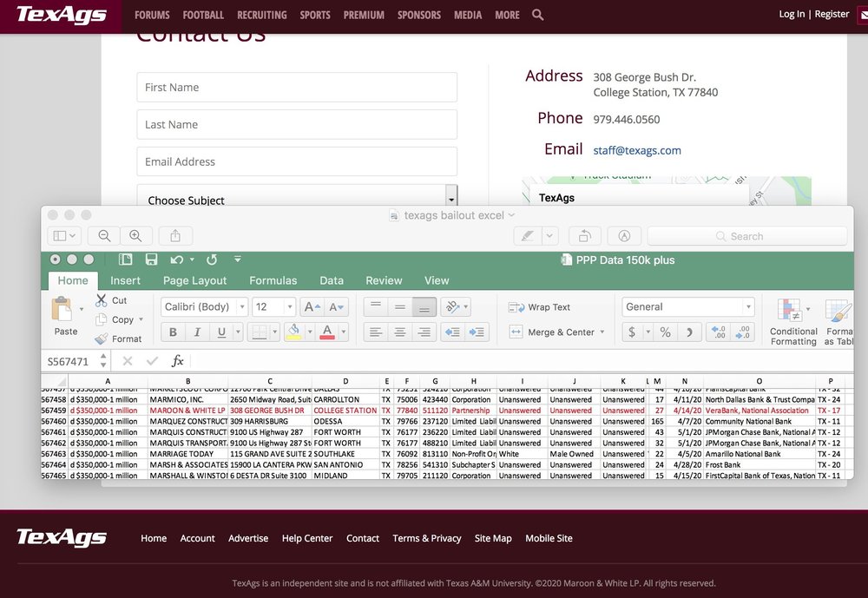The image size is (868, 598).
Task: Select the Format Painter icon
Action: [x=102, y=338]
